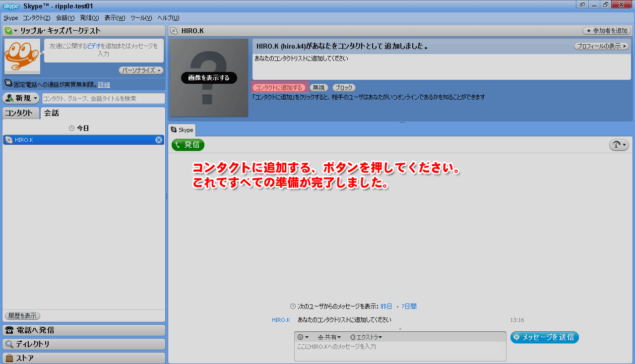Open the パーソナライズ dropdown
This screenshot has height=364, width=635.
[141, 70]
